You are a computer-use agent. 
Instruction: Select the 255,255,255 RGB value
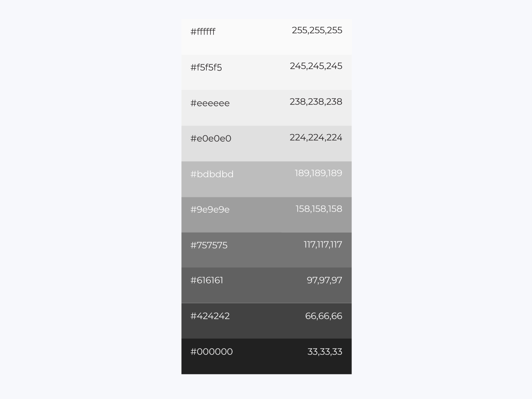317,30
